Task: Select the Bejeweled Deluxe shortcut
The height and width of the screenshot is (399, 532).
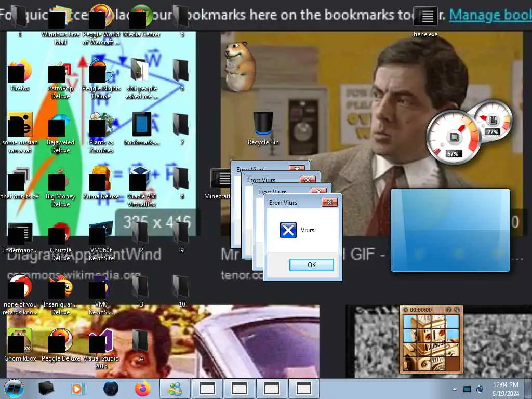Action: tap(60, 134)
